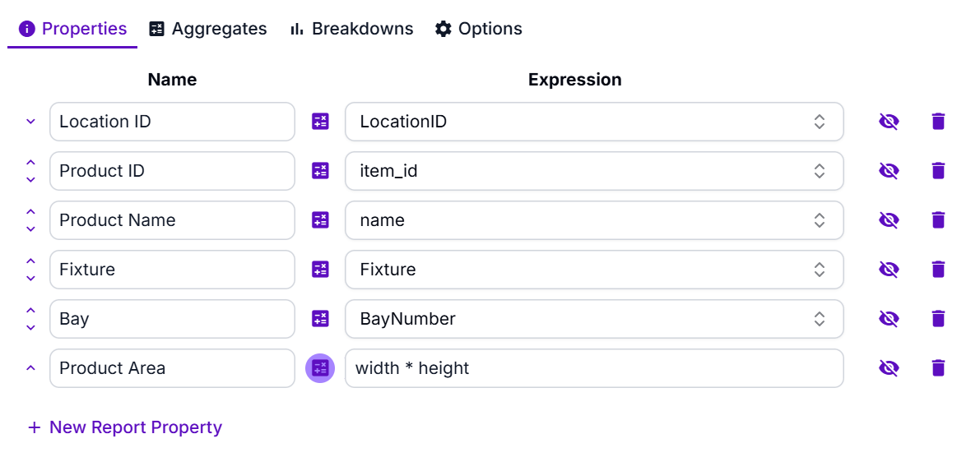Hide the Product ID property
The width and height of the screenshot is (980, 457).
(x=888, y=171)
